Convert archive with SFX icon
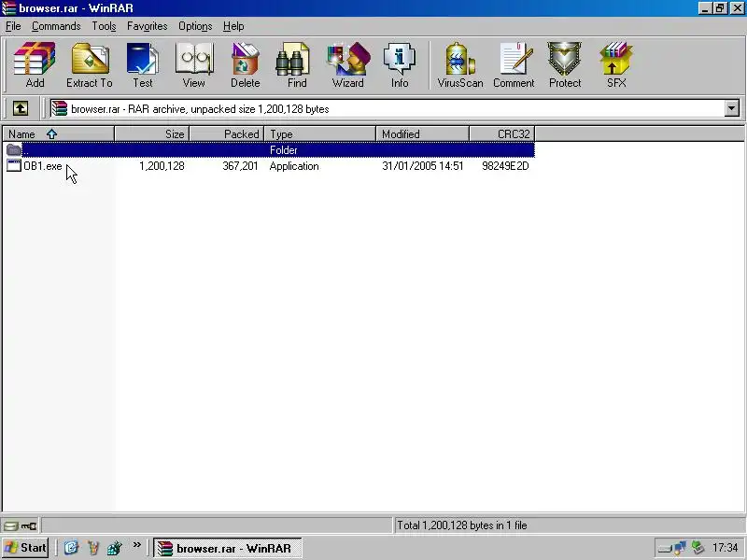747x560 pixels. [616, 65]
